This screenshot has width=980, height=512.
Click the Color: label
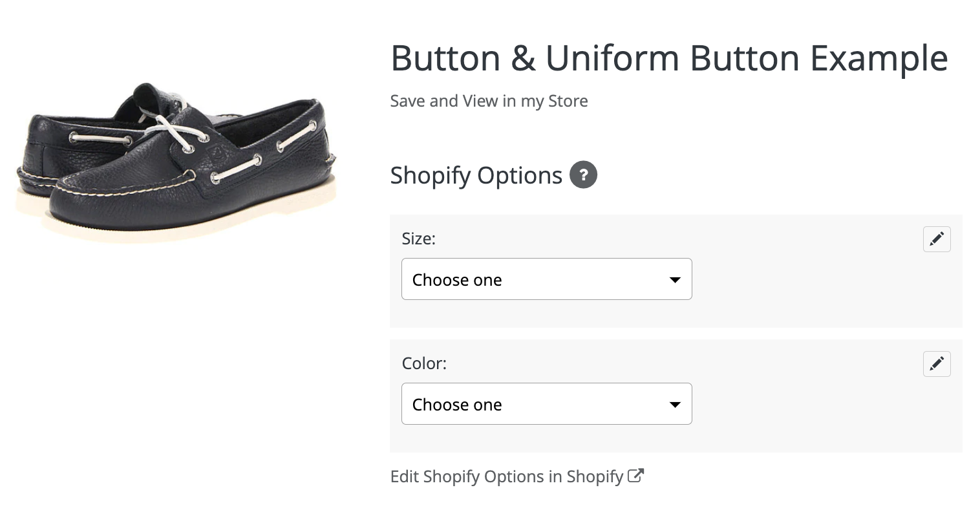424,363
